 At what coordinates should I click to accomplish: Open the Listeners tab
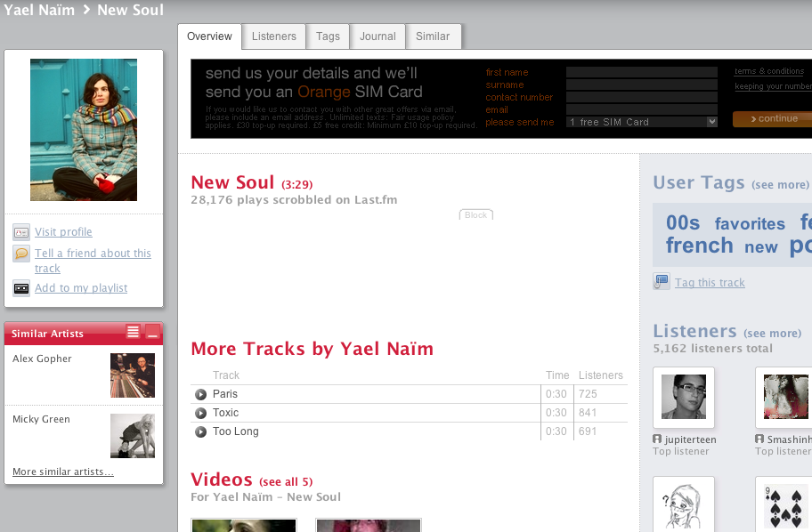tap(274, 36)
